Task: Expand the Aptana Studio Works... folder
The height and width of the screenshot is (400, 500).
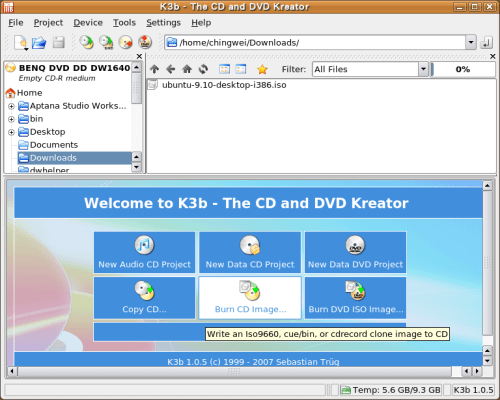Action: 11,106
